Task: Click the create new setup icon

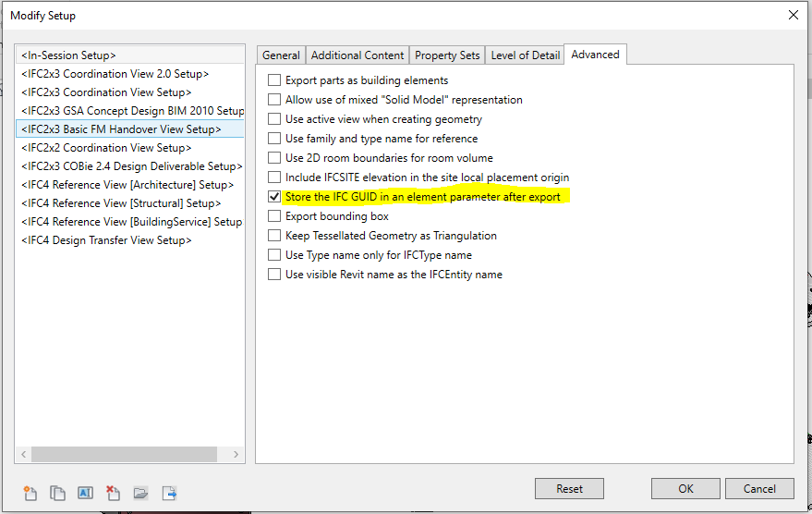Action: 30,493
